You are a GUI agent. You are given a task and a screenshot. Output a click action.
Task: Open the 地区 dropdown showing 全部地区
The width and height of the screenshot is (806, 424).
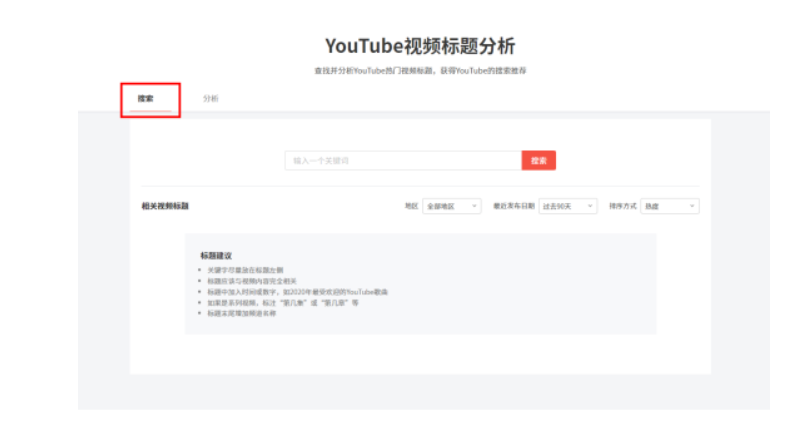tap(451, 206)
